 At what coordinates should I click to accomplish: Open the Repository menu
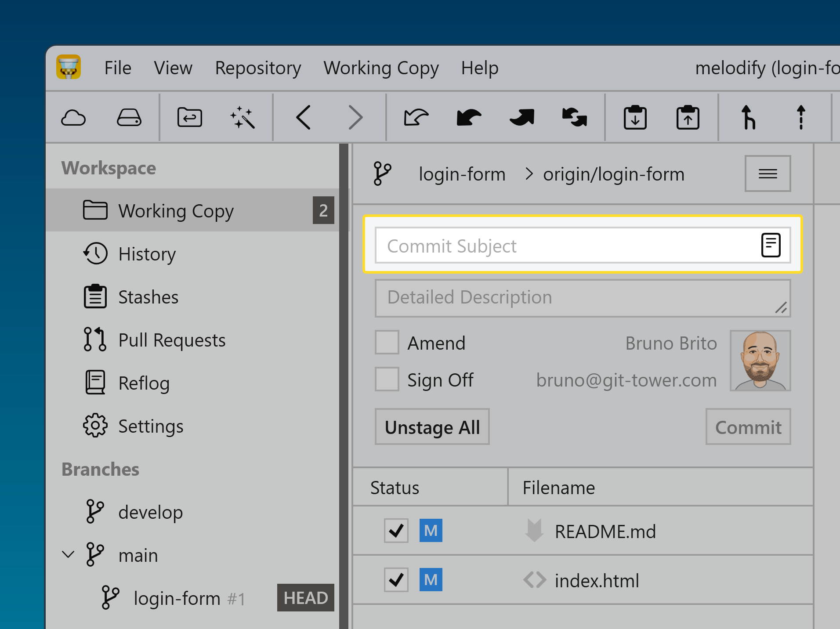click(x=258, y=68)
